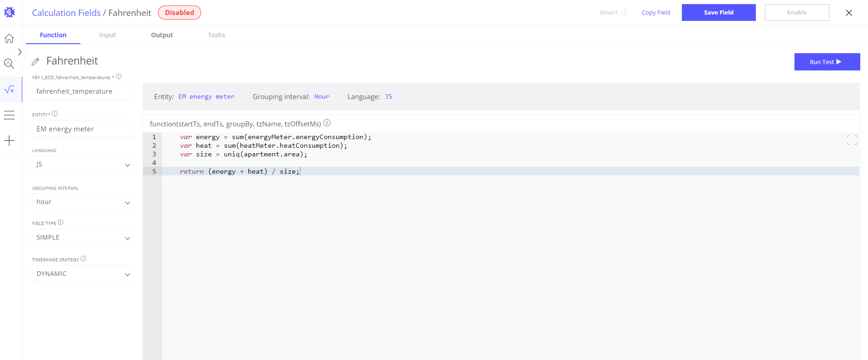Click the Copy Field link
This screenshot has height=360, width=868.
click(x=656, y=13)
